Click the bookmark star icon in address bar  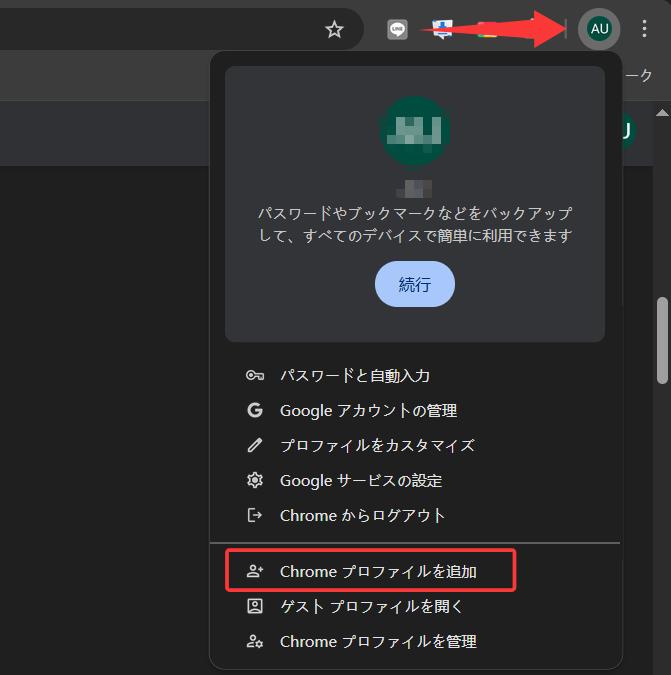[334, 29]
